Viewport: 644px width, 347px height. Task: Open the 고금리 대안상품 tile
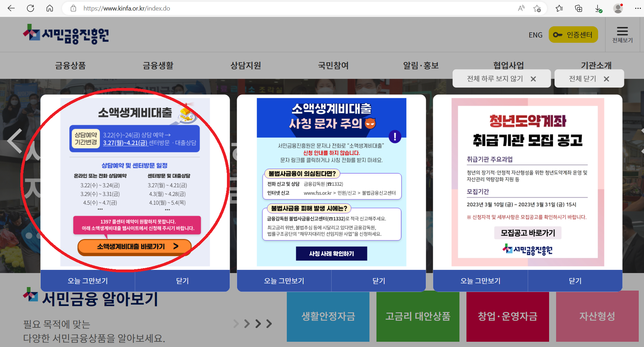(x=418, y=316)
